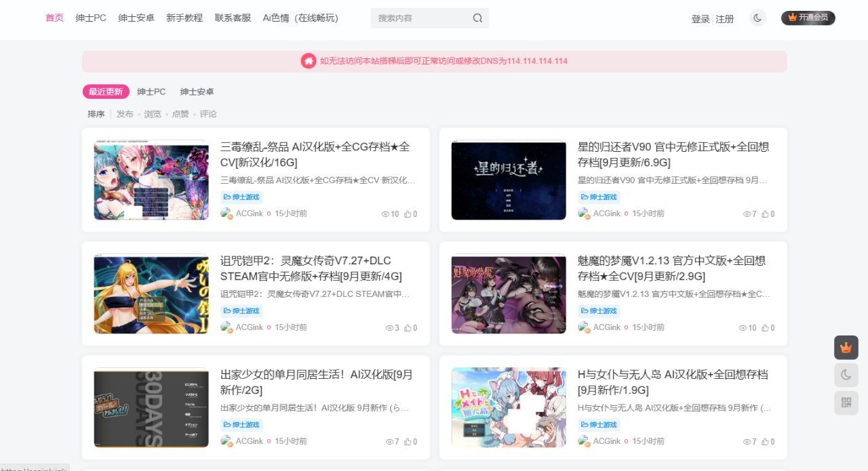Open the floating QR code icon

[x=846, y=403]
